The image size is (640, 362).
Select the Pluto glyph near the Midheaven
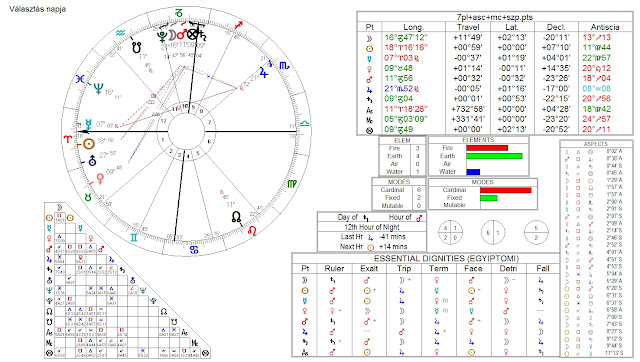tap(162, 36)
